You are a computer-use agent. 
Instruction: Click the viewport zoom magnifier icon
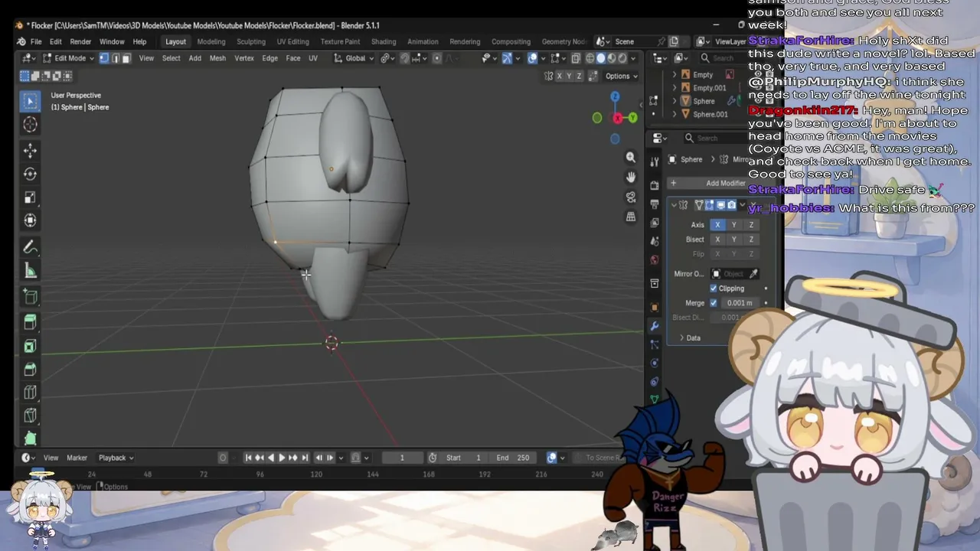pos(631,157)
